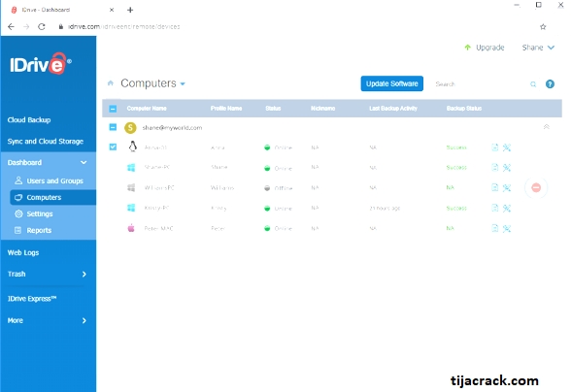The width and height of the screenshot is (571, 392).
Task: Close the IDrive Dashboard browser tab
Action: pos(112,10)
